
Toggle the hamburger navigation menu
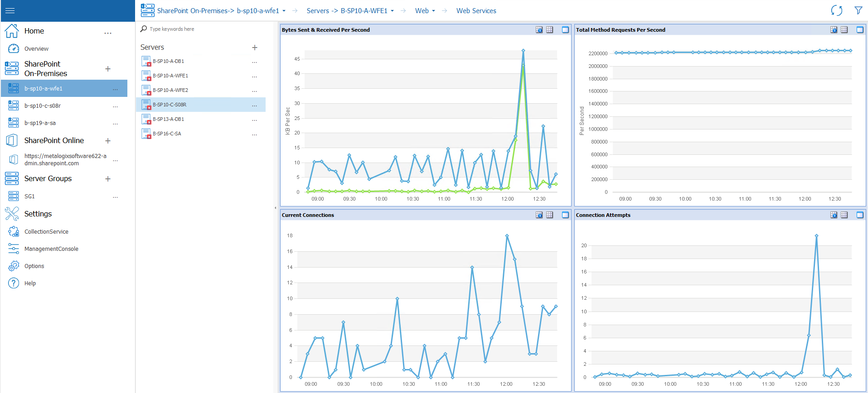(x=10, y=10)
